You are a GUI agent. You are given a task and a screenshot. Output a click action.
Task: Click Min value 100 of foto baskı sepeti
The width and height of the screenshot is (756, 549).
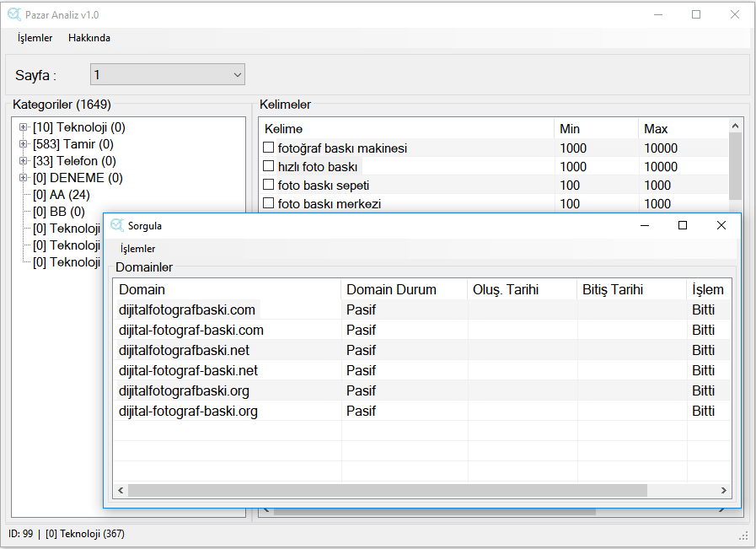(570, 186)
